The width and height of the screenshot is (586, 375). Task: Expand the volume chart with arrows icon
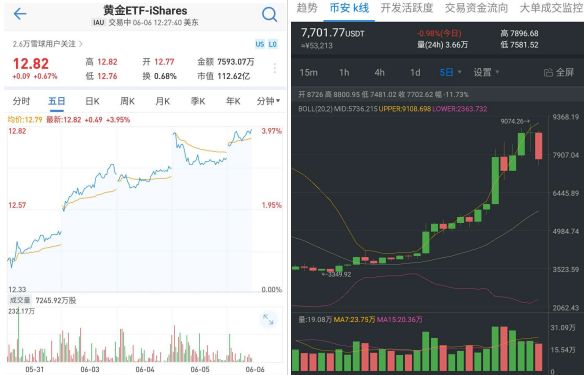click(x=268, y=319)
